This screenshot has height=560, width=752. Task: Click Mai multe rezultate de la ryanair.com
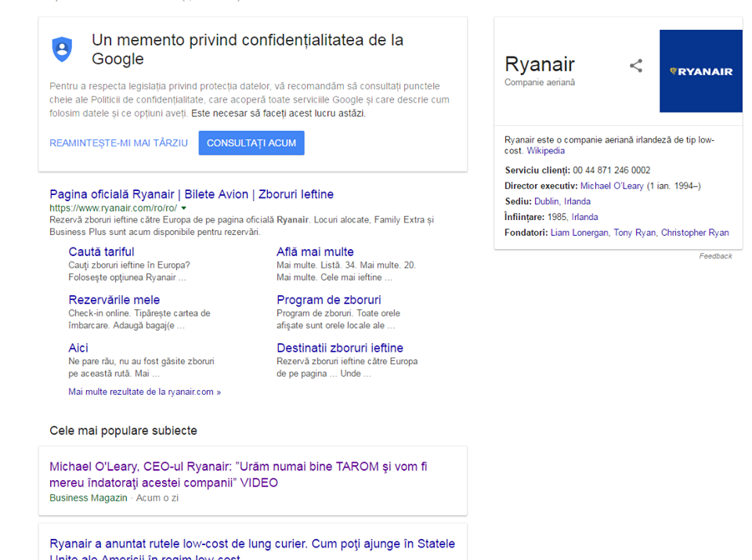coord(144,392)
